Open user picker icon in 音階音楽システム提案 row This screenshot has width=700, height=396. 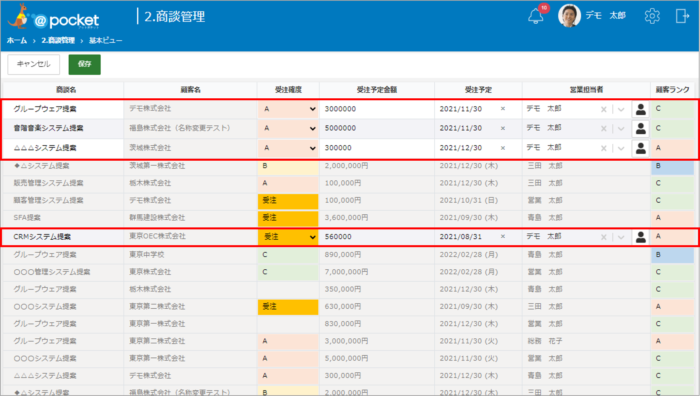(641, 129)
